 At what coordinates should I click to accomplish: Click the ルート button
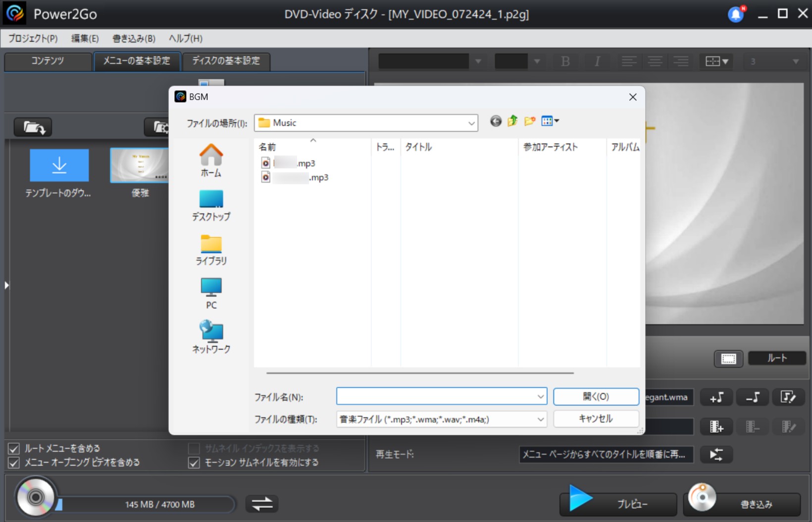(x=777, y=358)
